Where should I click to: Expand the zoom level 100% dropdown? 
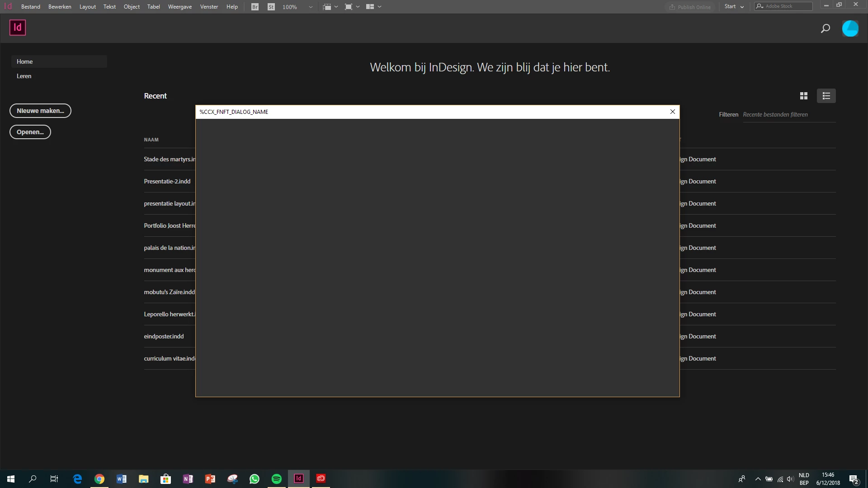click(x=311, y=7)
